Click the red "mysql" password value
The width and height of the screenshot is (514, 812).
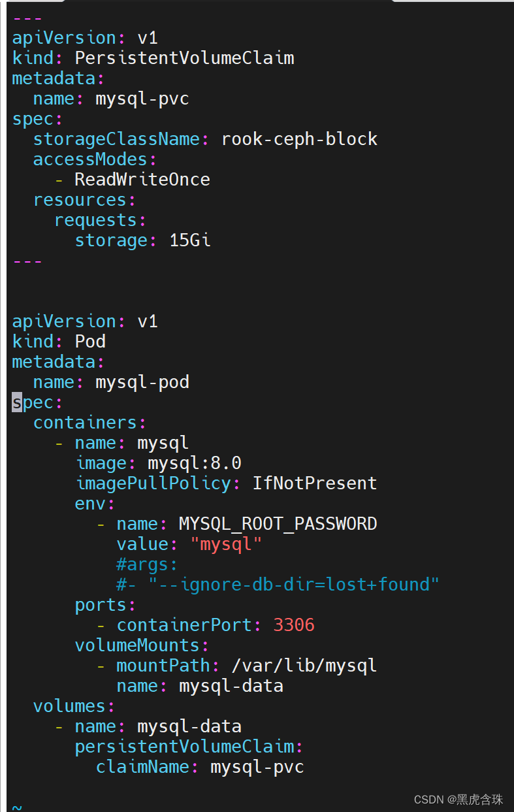click(x=226, y=544)
